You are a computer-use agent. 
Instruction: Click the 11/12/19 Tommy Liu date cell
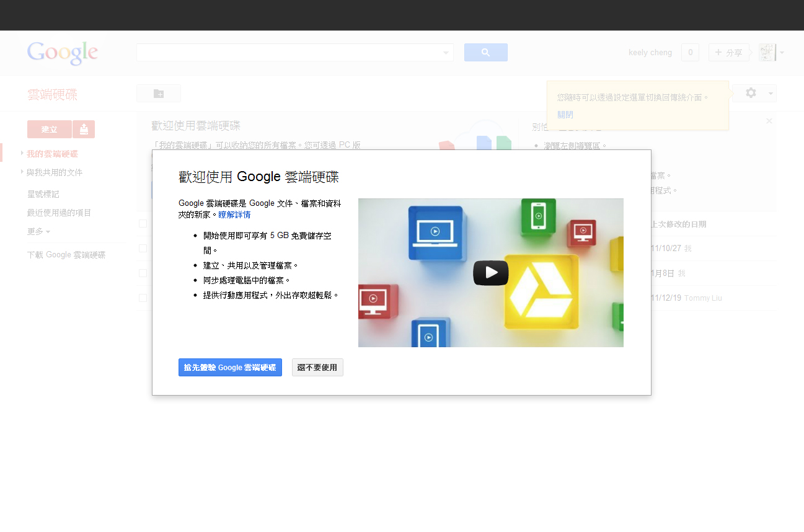pyautogui.click(x=687, y=298)
